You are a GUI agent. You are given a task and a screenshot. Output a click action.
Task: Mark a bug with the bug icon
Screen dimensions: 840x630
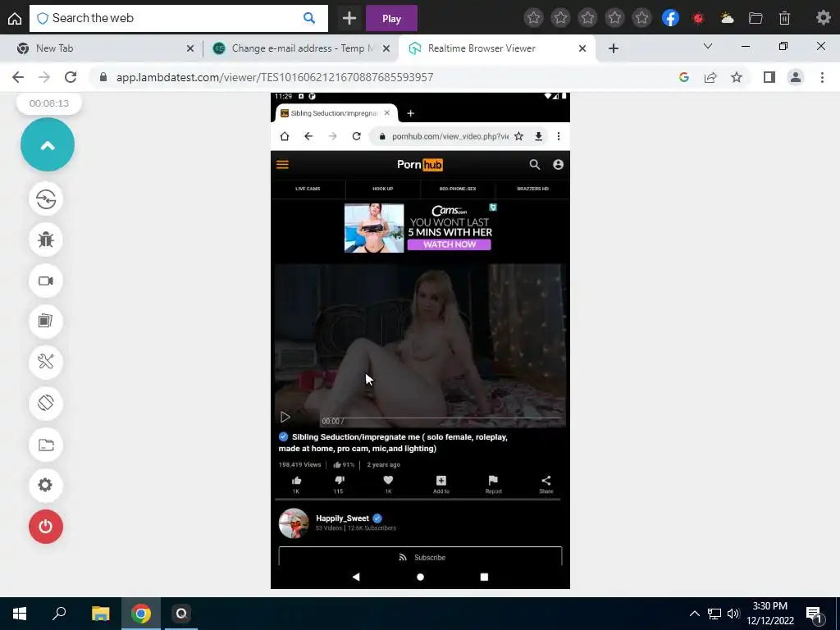tap(46, 240)
